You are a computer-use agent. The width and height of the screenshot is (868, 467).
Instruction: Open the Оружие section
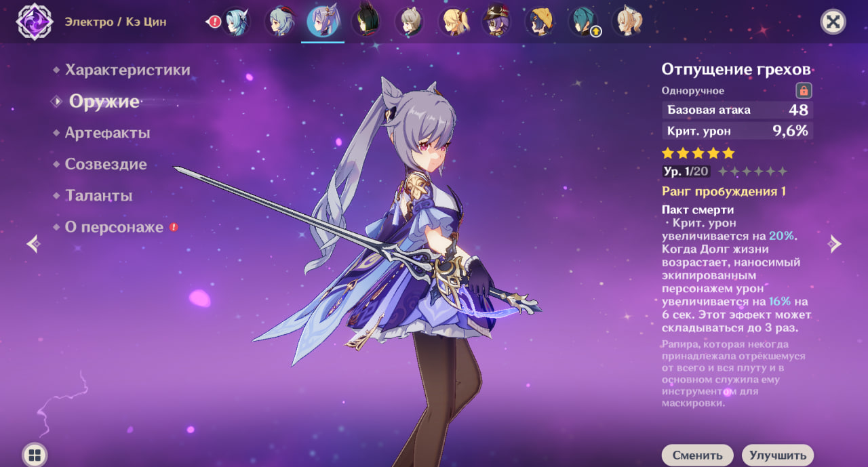pyautogui.click(x=104, y=102)
